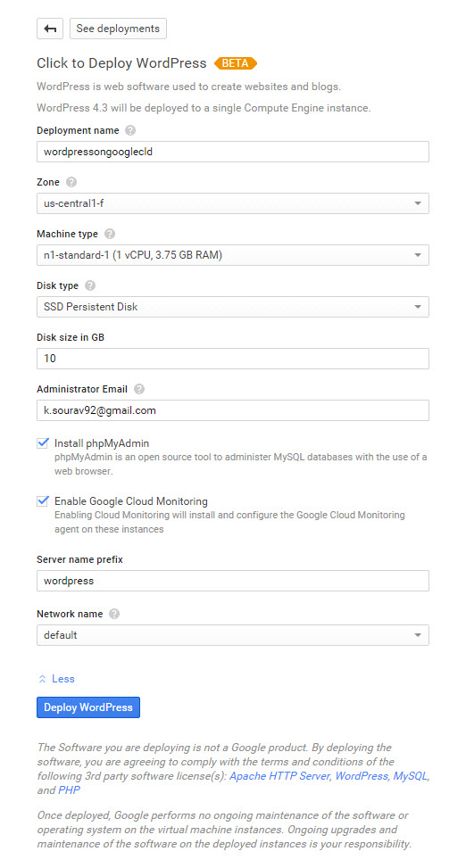Open the Zone dropdown
The width and height of the screenshot is (466, 868).
coord(233,203)
